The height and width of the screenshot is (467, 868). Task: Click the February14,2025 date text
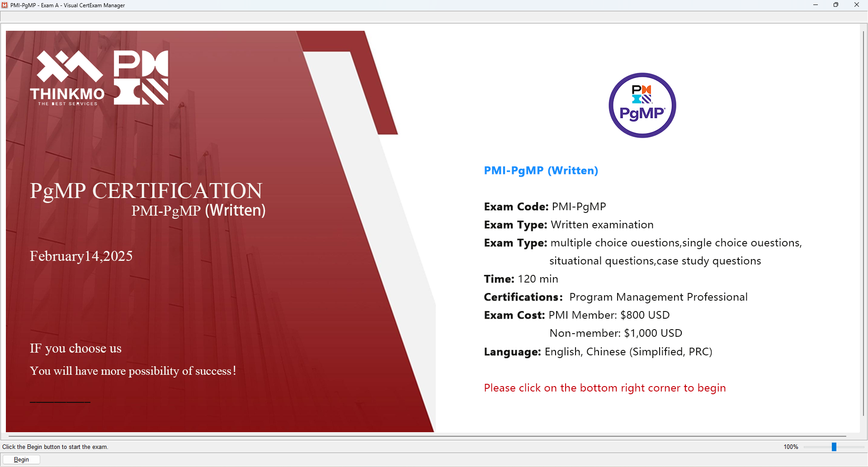(81, 256)
